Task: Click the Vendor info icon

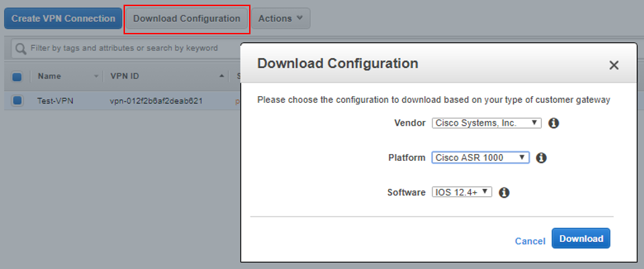Action: pos(554,123)
